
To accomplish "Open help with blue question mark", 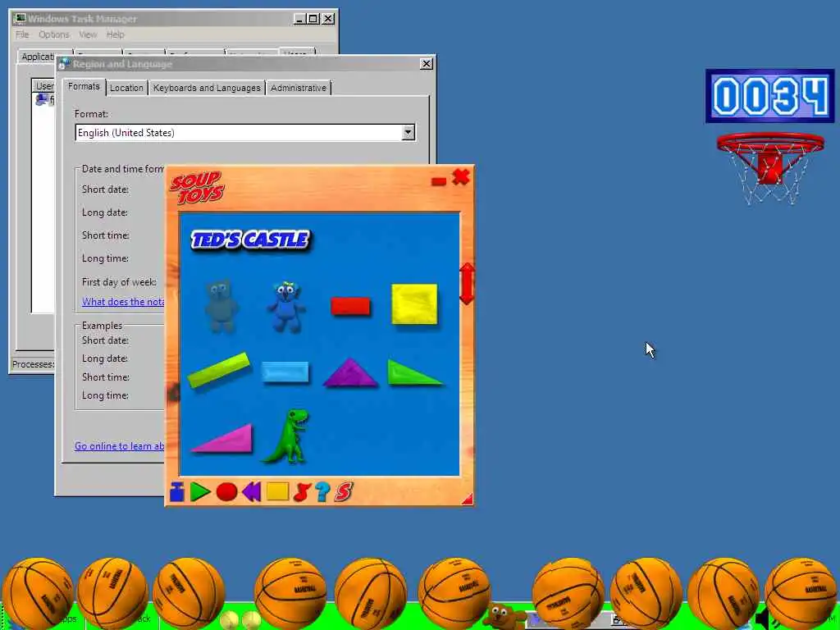I will pyautogui.click(x=322, y=491).
